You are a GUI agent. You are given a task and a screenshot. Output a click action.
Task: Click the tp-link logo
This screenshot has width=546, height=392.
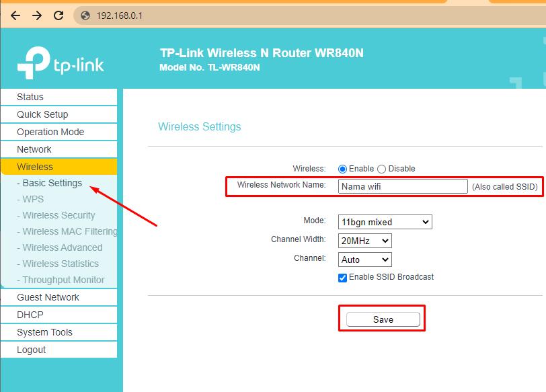[61, 63]
